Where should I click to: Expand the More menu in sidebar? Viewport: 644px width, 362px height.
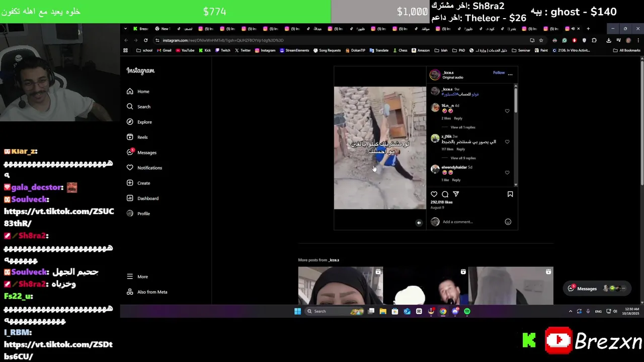pos(137,277)
